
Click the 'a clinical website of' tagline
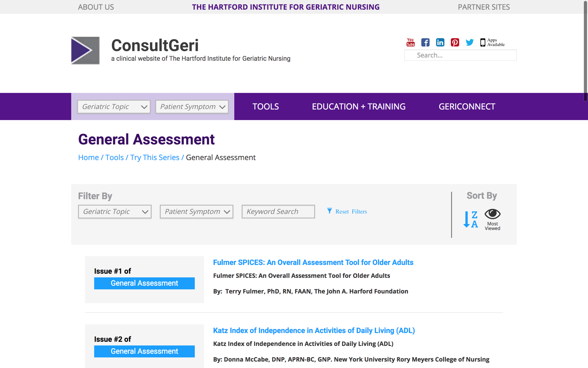click(201, 59)
